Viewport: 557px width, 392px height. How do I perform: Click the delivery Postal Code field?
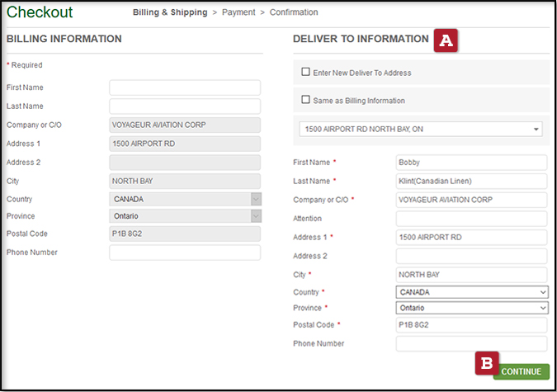471,325
